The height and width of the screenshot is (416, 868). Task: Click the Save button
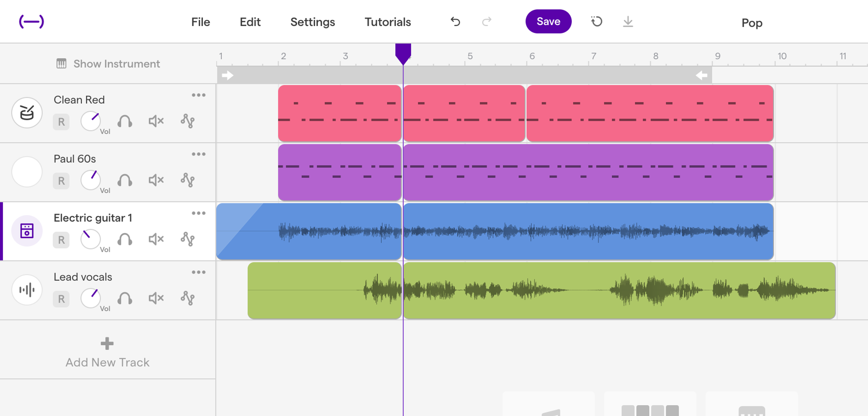coord(548,21)
